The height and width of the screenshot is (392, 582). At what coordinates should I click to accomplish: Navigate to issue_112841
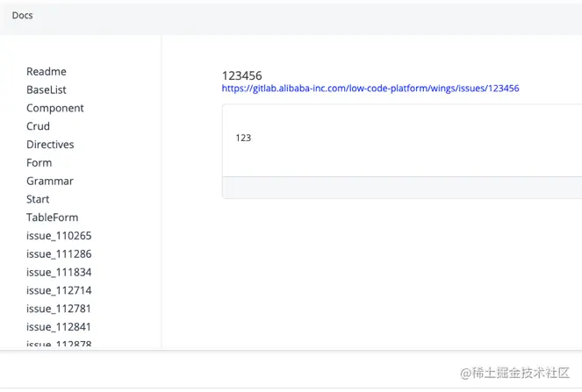[59, 327]
